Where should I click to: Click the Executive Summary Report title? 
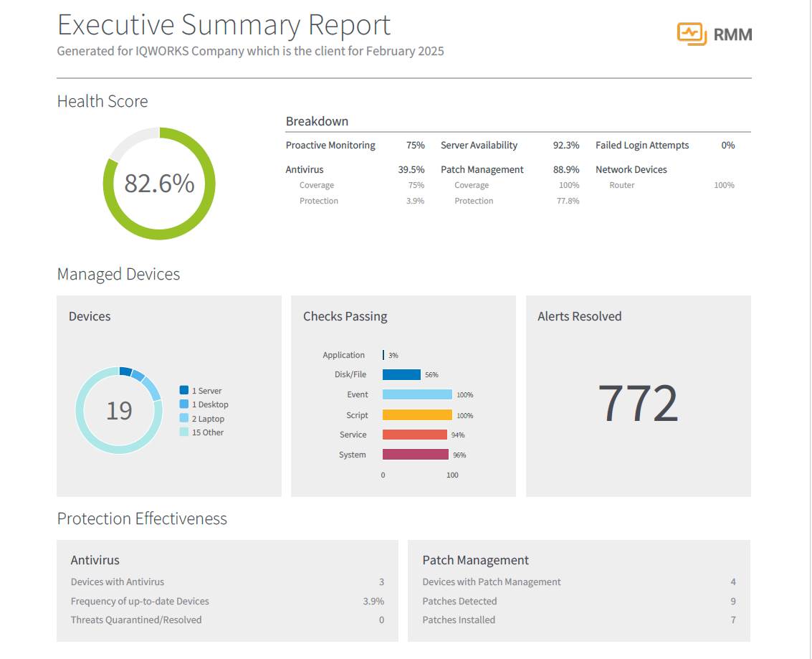(x=224, y=25)
